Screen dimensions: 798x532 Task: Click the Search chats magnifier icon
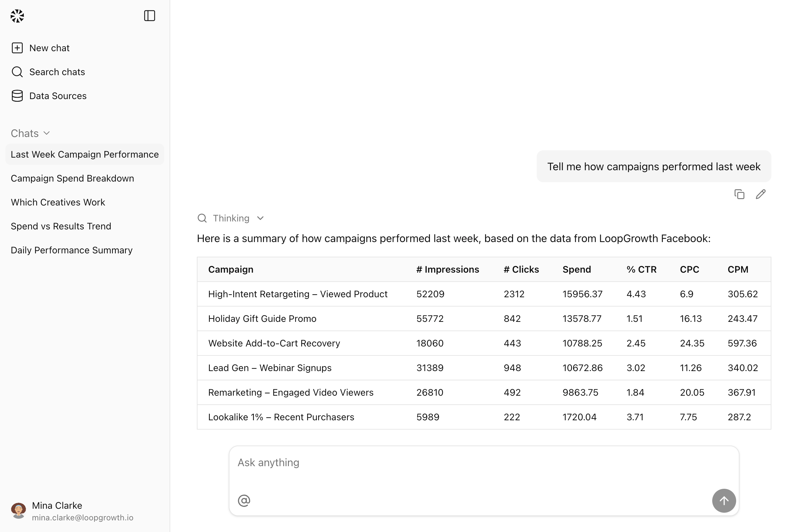[17, 71]
